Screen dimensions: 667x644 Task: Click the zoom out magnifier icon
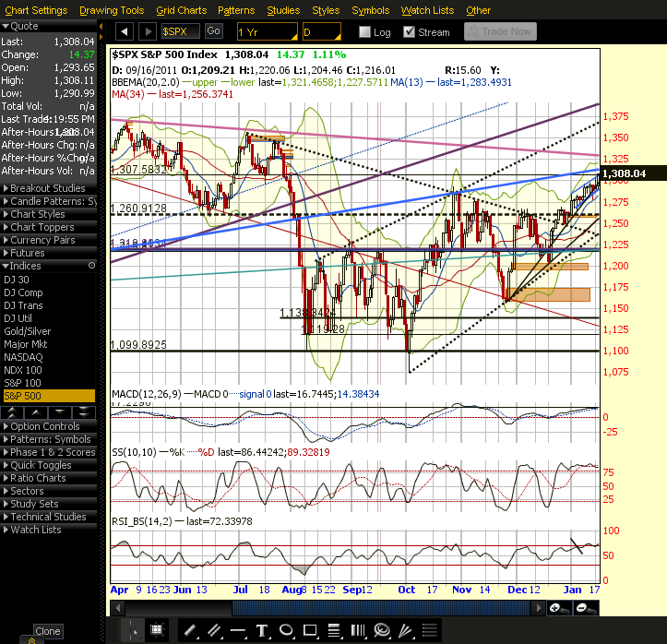(583, 608)
